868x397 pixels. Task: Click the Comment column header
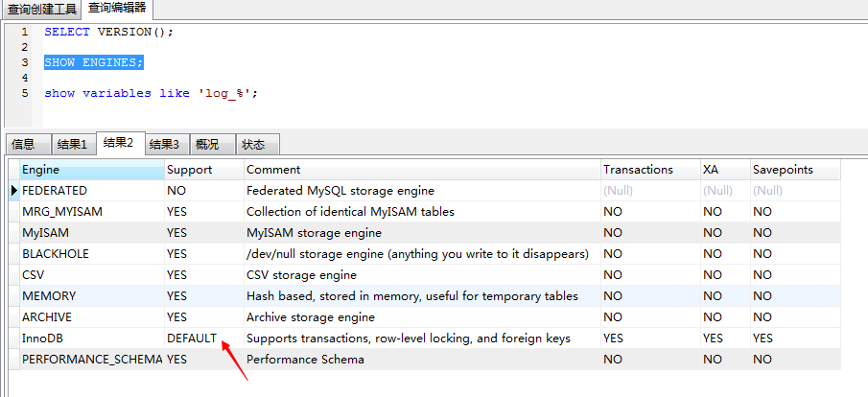[422, 170]
